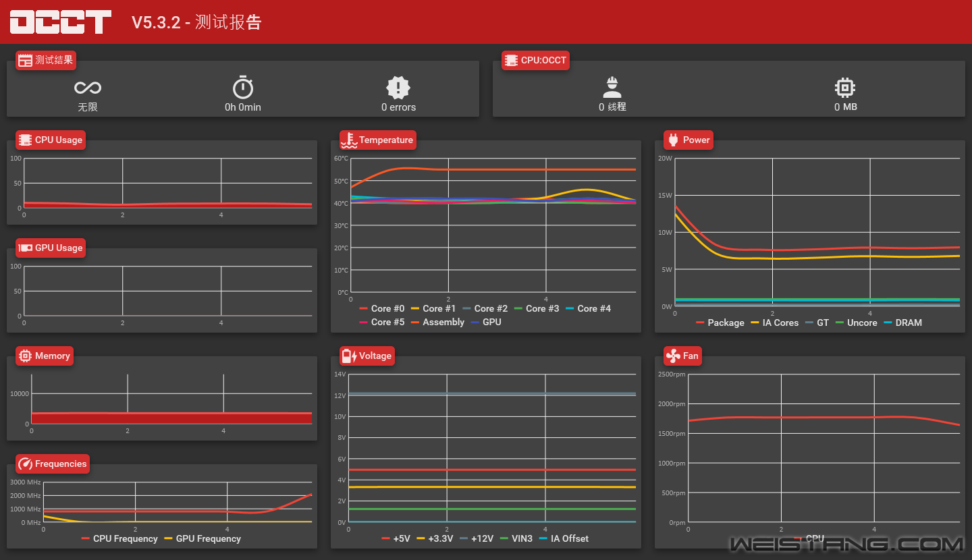
Task: Toggle Assembly temperature series
Action: pos(437,322)
